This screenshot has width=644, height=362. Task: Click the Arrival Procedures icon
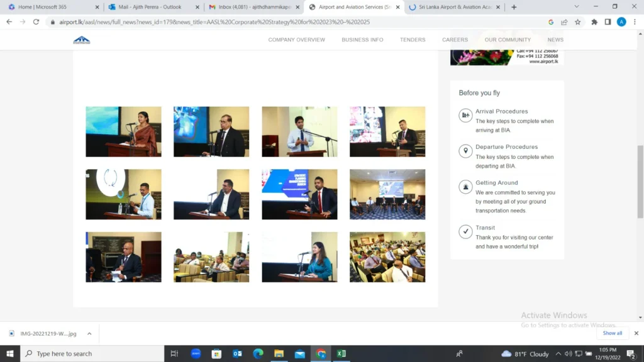[465, 115]
